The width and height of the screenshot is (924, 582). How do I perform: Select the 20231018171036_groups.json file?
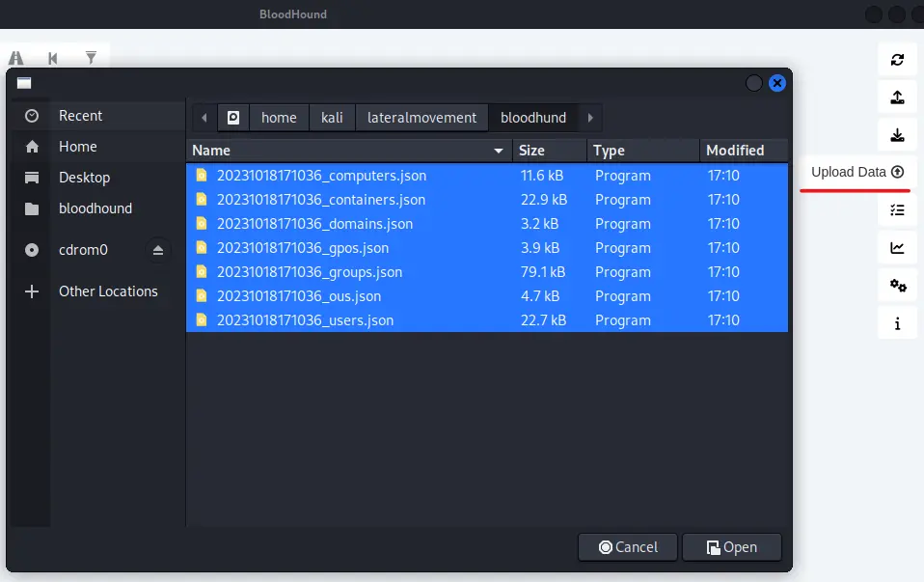point(309,272)
